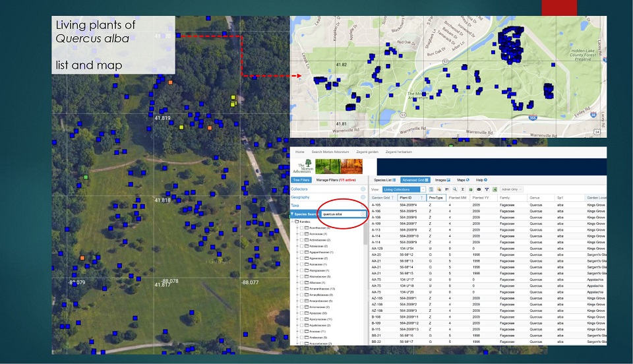Switch to the Species List tab
633x364 pixels.
pos(384,180)
